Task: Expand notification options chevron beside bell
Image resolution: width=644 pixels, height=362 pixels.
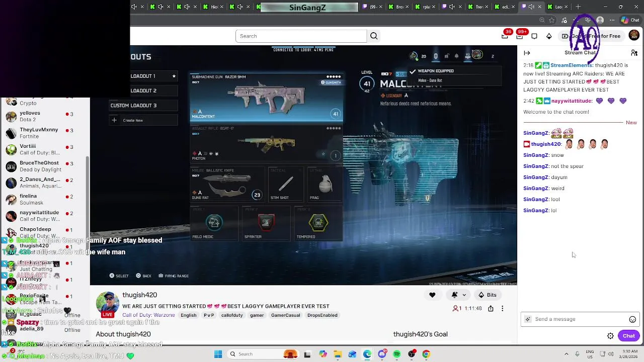Action: 464,295
